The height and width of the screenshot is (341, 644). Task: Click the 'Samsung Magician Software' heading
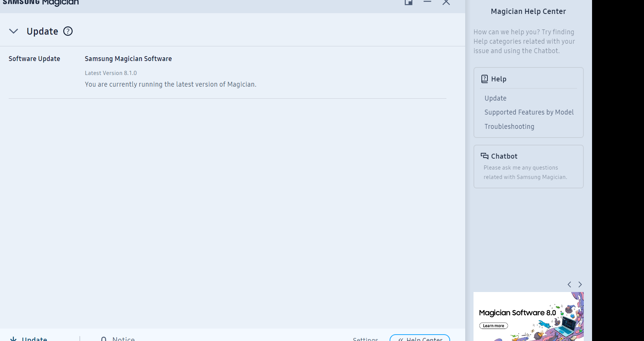tap(128, 59)
